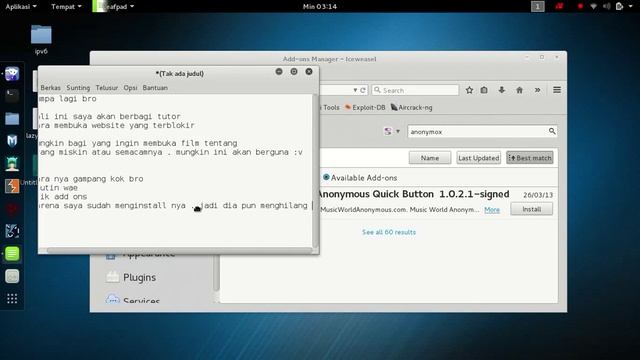640x360 pixels.
Task: Open the green Leafpad notes icon in dock
Action: [12, 254]
